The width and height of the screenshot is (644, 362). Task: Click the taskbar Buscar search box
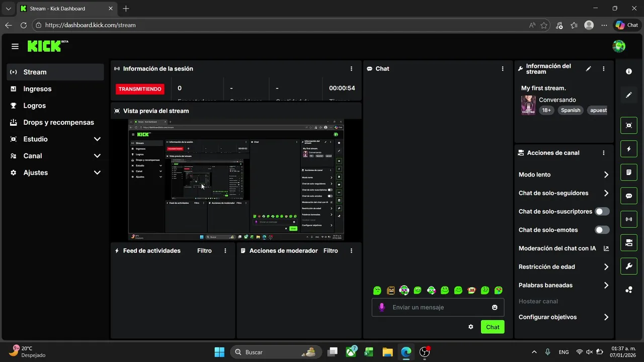[276, 352]
